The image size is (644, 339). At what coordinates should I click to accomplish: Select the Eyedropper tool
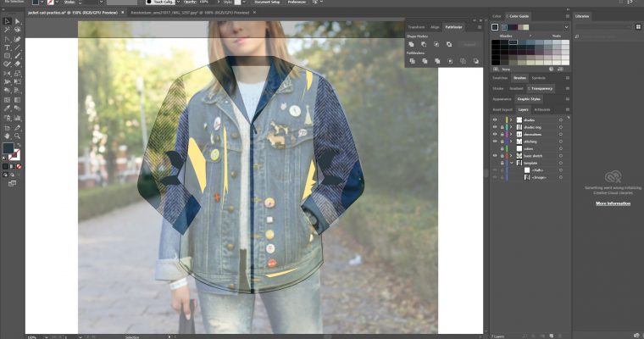click(7, 108)
